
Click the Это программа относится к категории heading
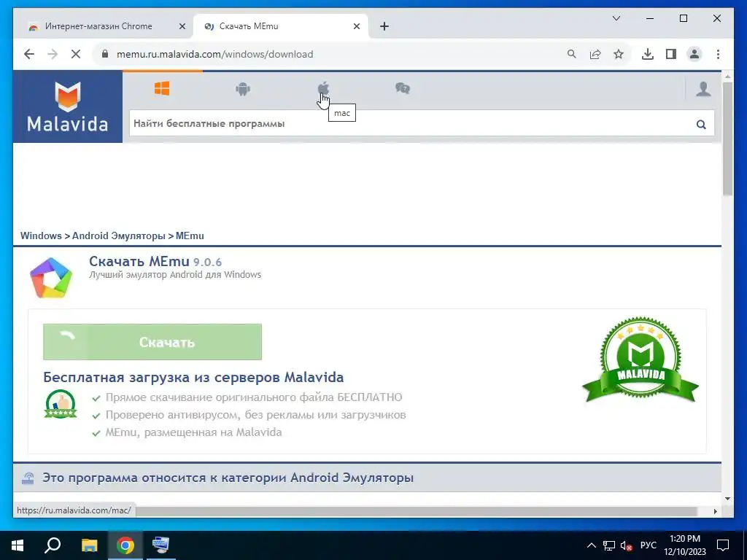point(228,478)
